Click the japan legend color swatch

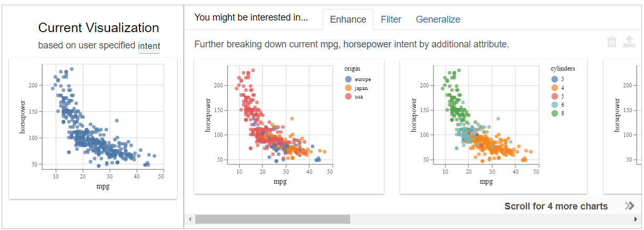point(348,88)
